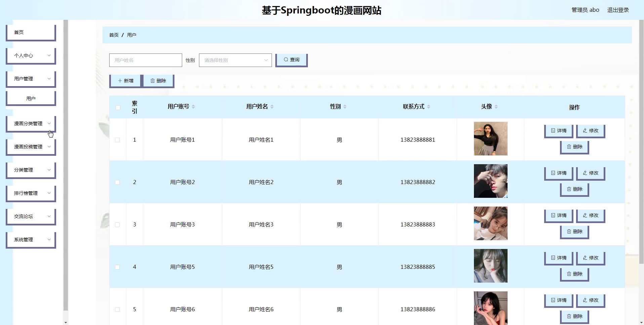This screenshot has height=325, width=644.
Task: Expand 漫画投稿管理 sidebar menu
Action: pos(31,147)
